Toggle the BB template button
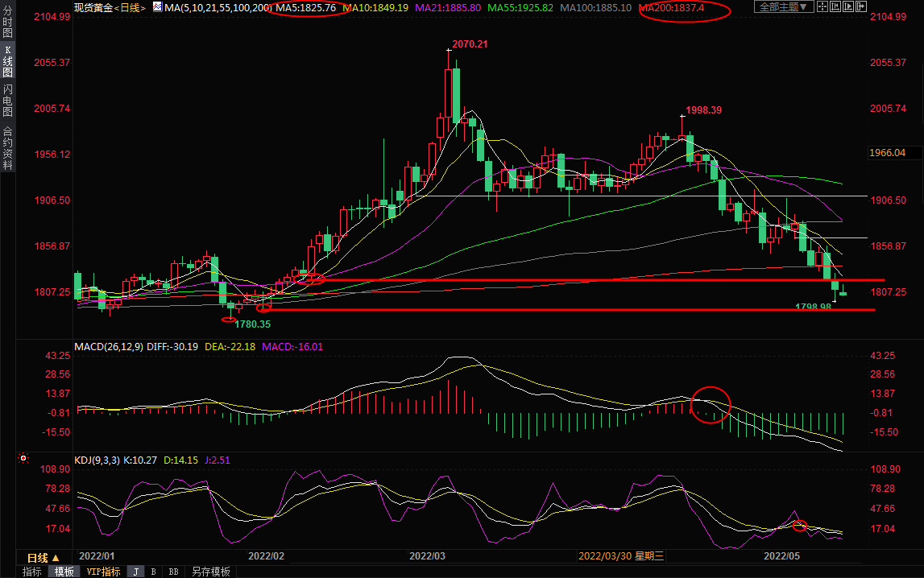 click(x=172, y=572)
